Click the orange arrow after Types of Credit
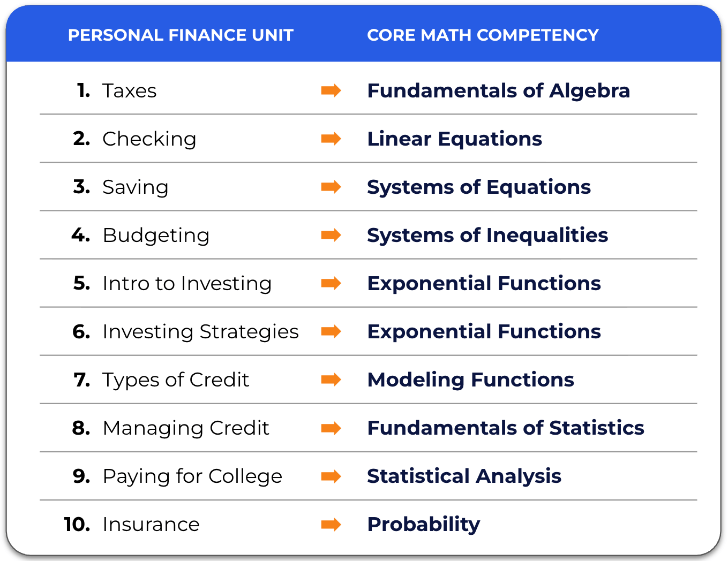 tap(331, 380)
